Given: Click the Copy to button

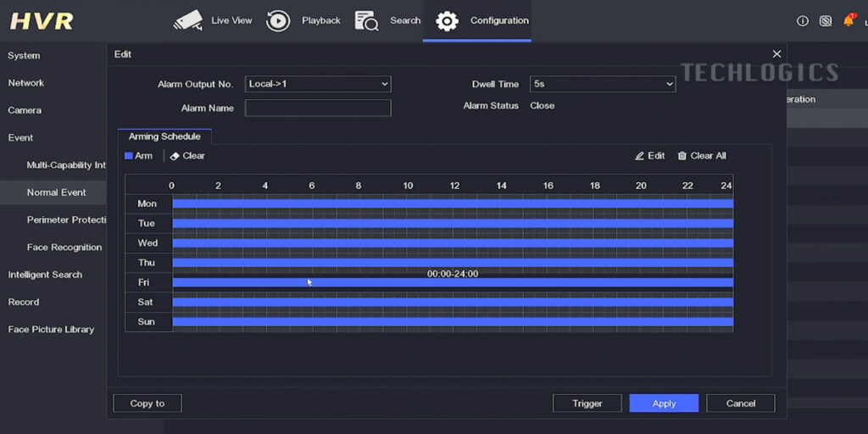Looking at the screenshot, I should (147, 403).
